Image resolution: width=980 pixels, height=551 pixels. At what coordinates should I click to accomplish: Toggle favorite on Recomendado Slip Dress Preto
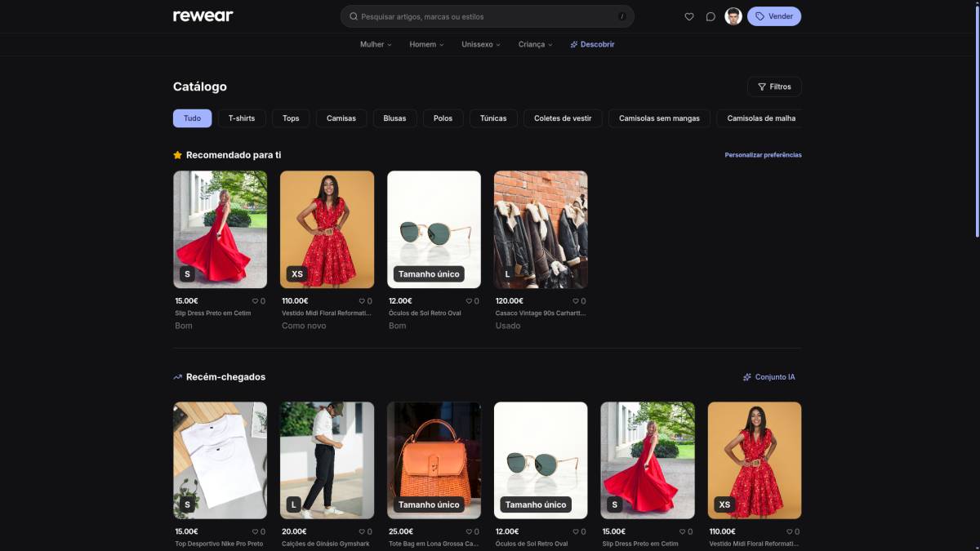click(254, 301)
